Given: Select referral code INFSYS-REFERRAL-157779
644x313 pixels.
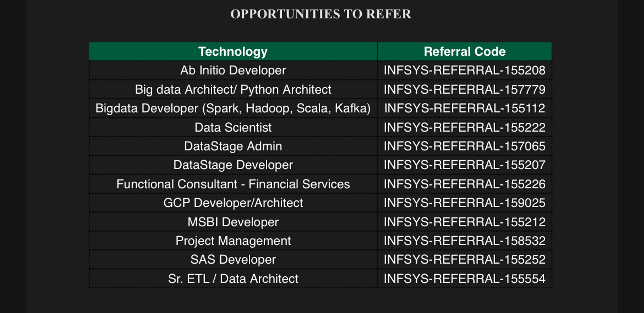Looking at the screenshot, I should tap(464, 89).
